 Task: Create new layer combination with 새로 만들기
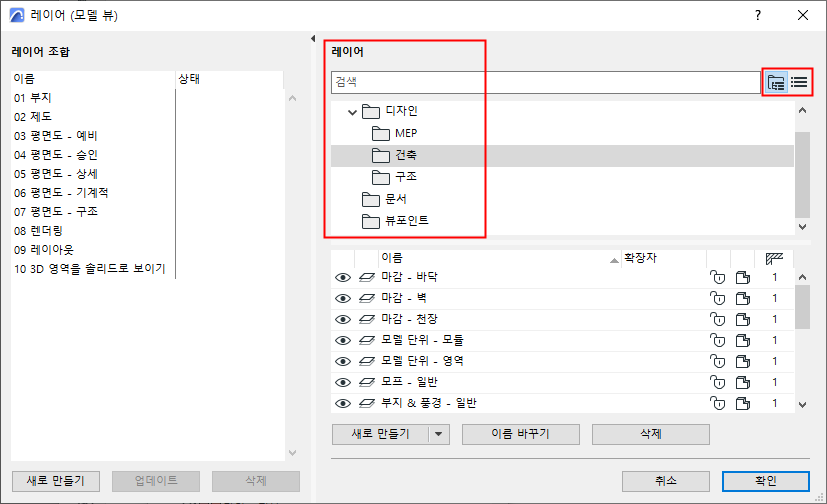[56, 481]
